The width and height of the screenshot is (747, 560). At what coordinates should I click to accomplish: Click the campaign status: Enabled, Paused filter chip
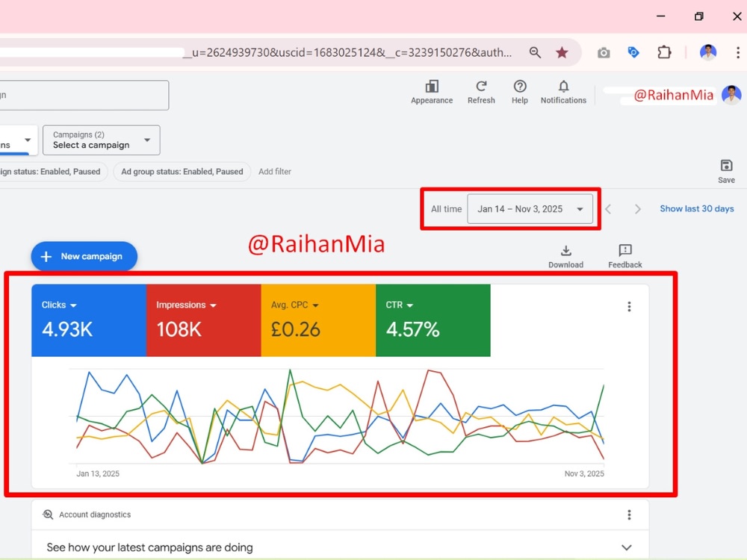coord(53,172)
